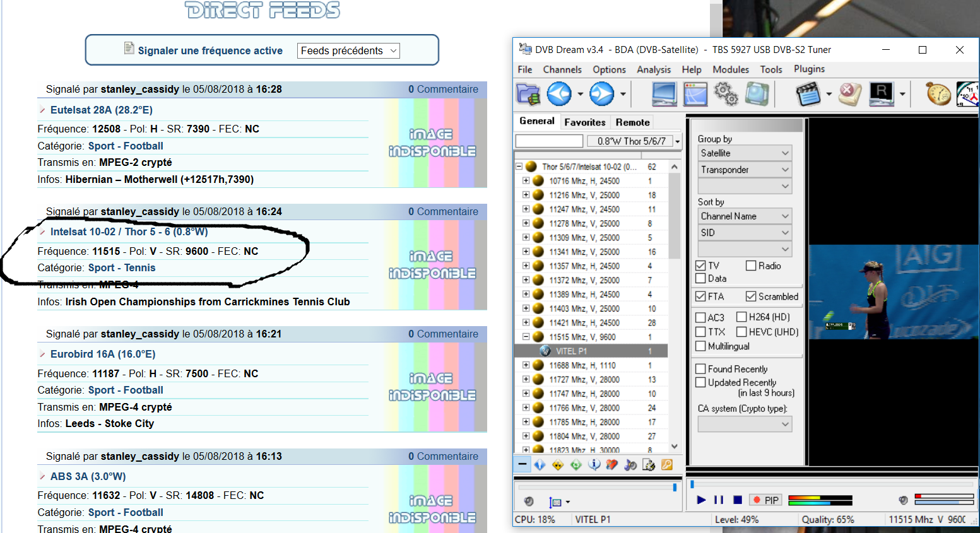This screenshot has width=980, height=533.
Task: Collapse the 11515 Mhz, V, 9600 transponder
Action: pos(526,336)
